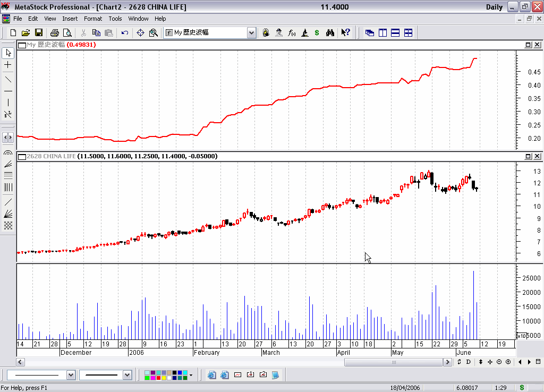The width and height of the screenshot is (544, 392).
Task: Cascade windows with the overlapping windows icon
Action: [370, 32]
